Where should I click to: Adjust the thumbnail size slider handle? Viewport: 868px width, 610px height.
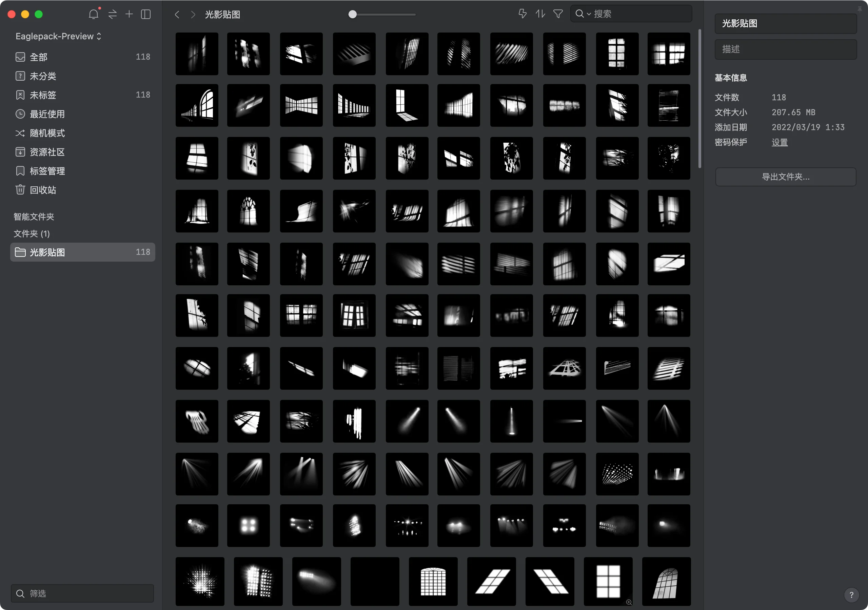coord(352,14)
